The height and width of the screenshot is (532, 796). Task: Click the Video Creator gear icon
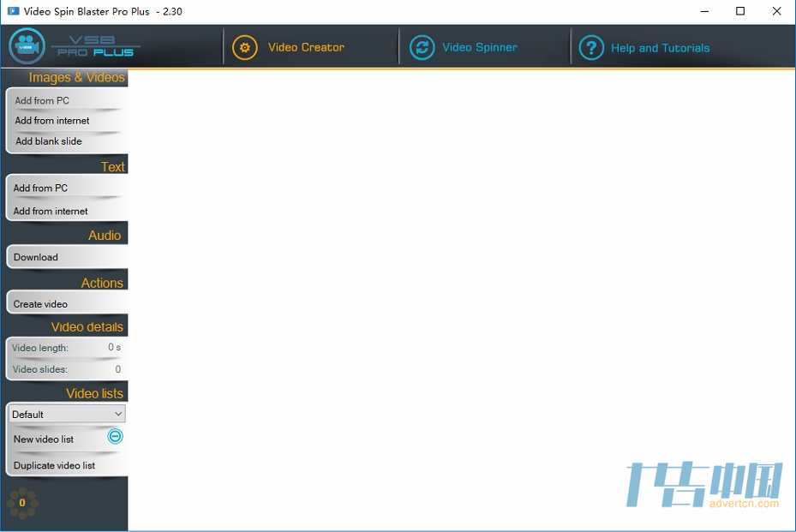click(245, 48)
